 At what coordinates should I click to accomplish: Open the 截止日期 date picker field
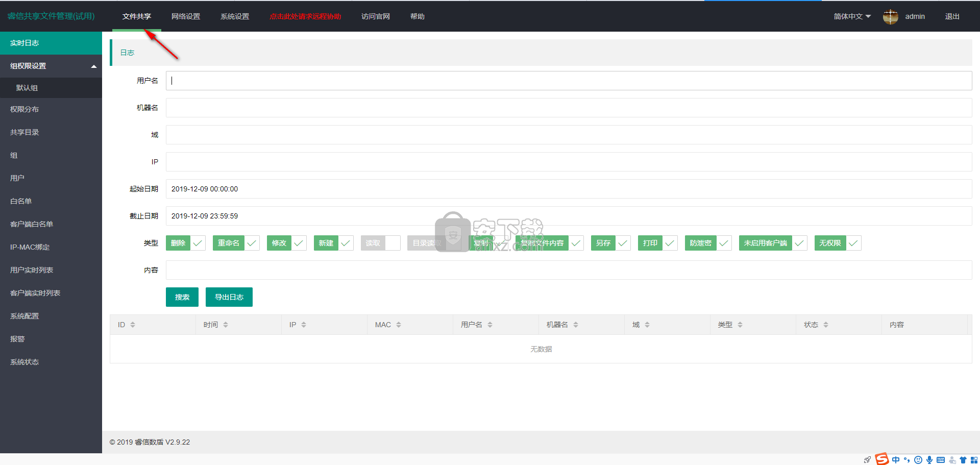tap(569, 216)
